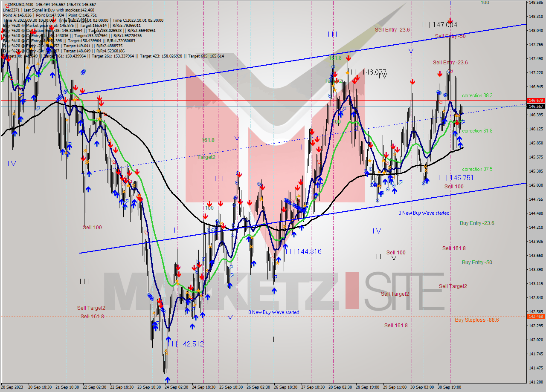Click the 147.220 price axis value

(x=536, y=72)
